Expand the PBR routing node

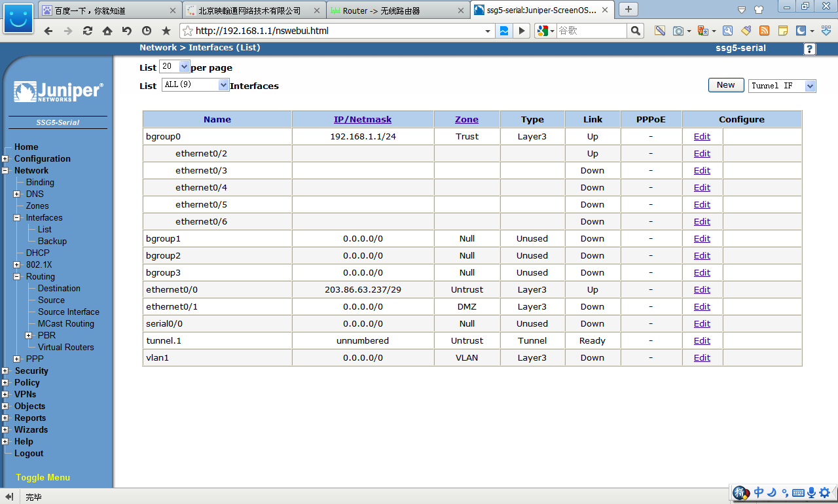coord(29,336)
